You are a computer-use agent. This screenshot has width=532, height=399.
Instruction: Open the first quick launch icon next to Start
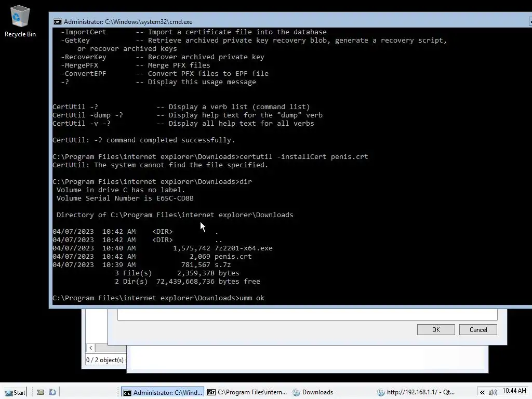pos(41,392)
